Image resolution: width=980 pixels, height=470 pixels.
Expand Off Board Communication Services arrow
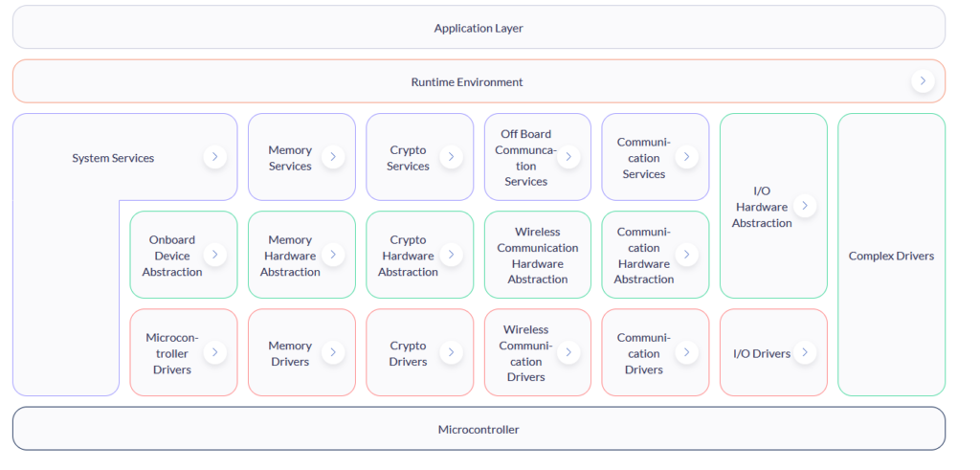568,157
